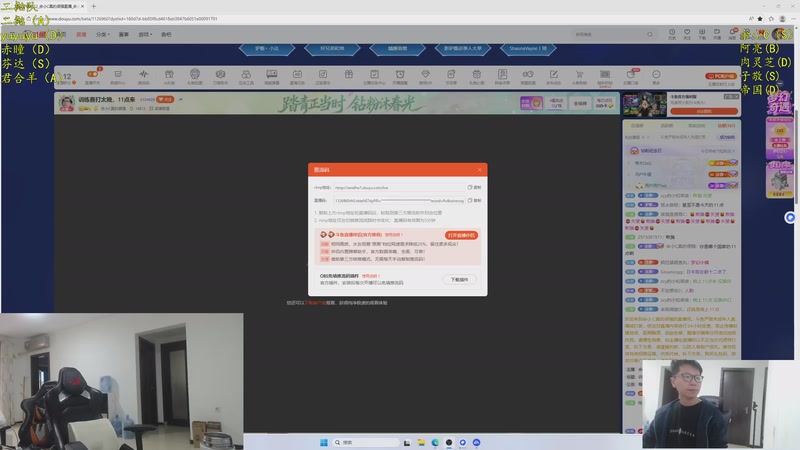The image size is (800, 450).
Task: Open the heart follow icon in top navigation
Action: [687, 32]
